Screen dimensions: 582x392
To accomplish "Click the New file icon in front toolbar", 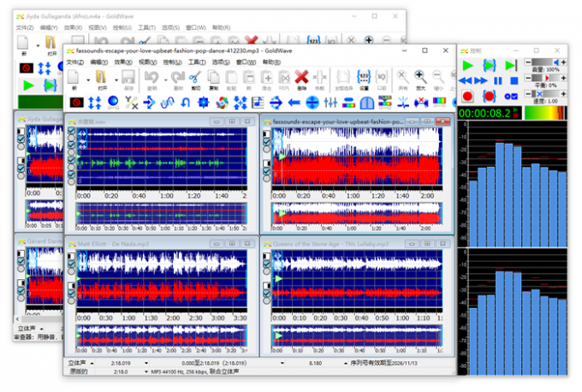I will pyautogui.click(x=74, y=77).
